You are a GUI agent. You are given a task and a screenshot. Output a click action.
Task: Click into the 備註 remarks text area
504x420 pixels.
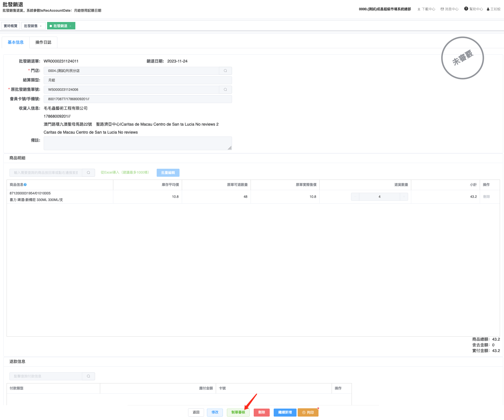tap(138, 143)
